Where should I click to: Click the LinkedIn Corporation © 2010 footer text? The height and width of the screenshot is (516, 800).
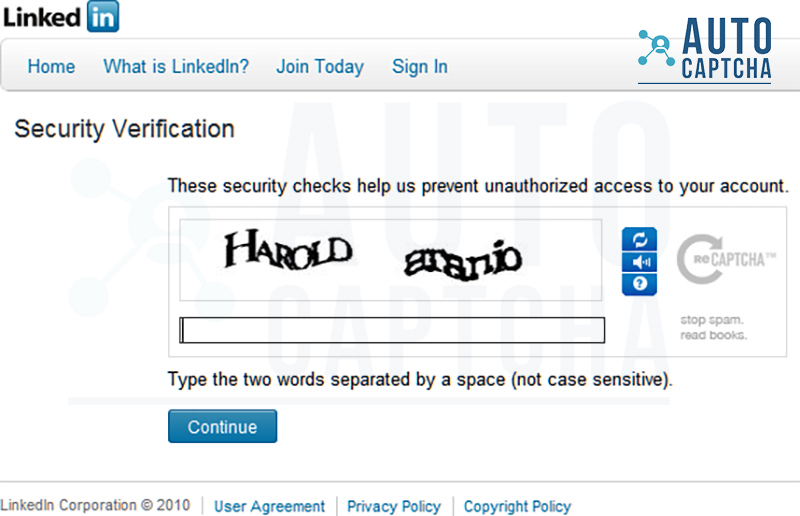pos(95,506)
